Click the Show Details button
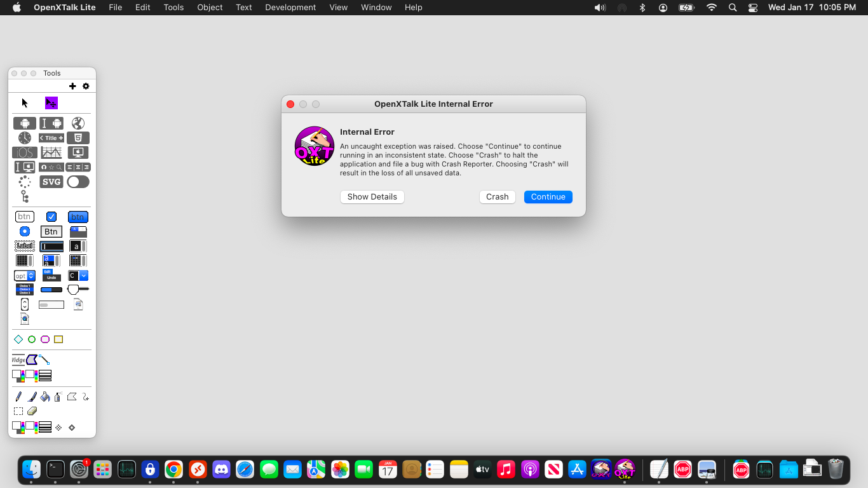Screen dimensions: 868x488 pos(372,197)
